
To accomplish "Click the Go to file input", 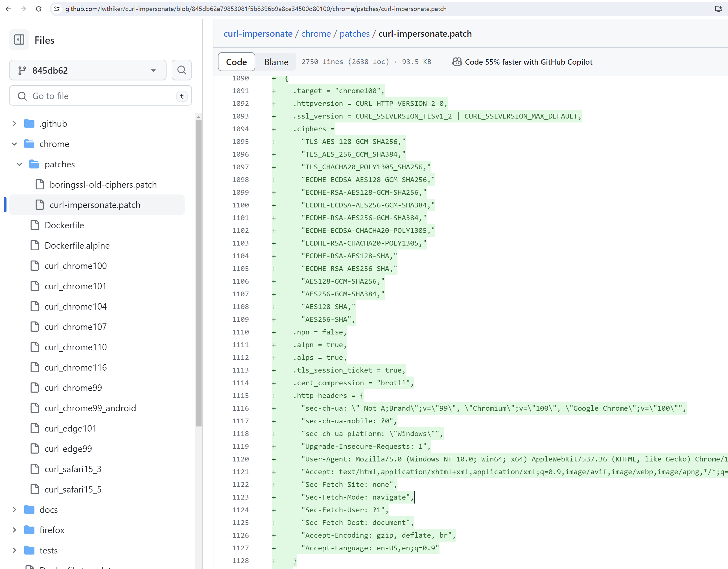I will pyautogui.click(x=100, y=96).
